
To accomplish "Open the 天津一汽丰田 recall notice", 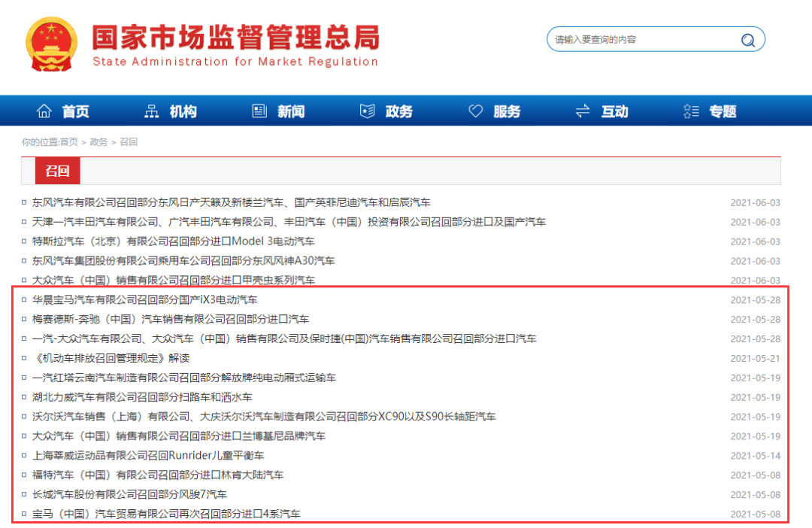I will 289,223.
